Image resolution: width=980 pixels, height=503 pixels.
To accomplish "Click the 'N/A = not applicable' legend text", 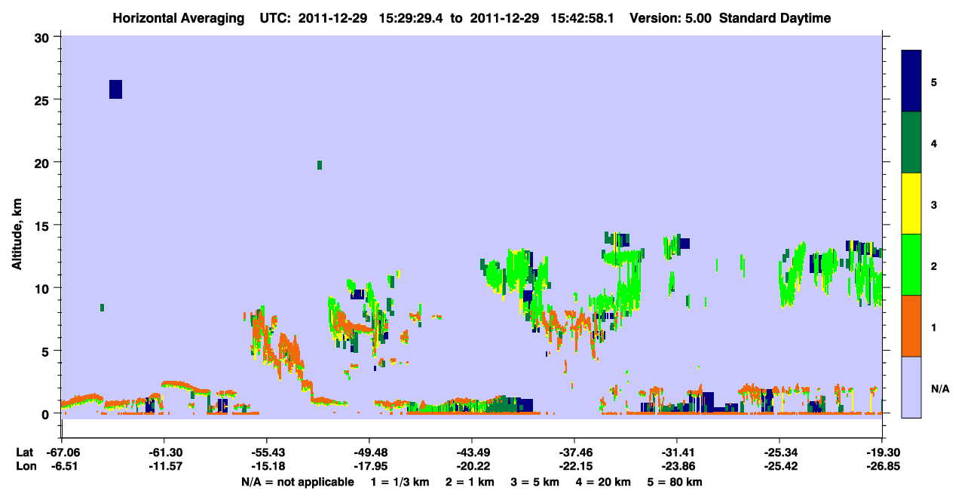I will 297,481.
